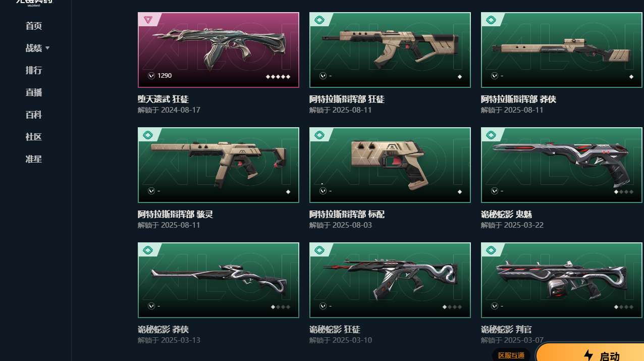Expand the 战绩 dropdown arrow in sidebar

pyautogui.click(x=47, y=48)
